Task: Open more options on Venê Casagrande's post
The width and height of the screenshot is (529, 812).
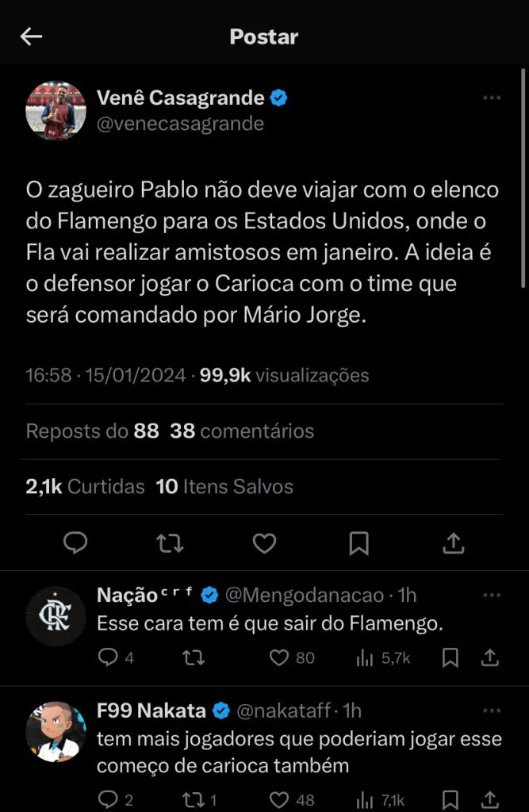Action: [x=492, y=98]
